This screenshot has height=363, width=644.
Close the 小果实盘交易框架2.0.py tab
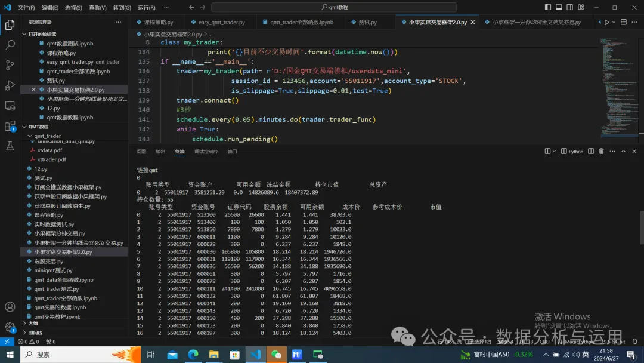tap(473, 22)
